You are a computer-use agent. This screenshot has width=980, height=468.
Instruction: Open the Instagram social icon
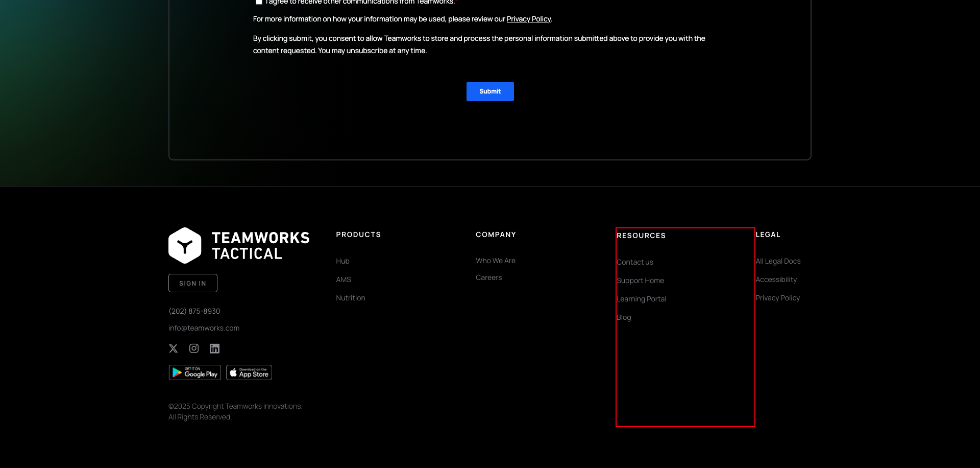coord(194,348)
